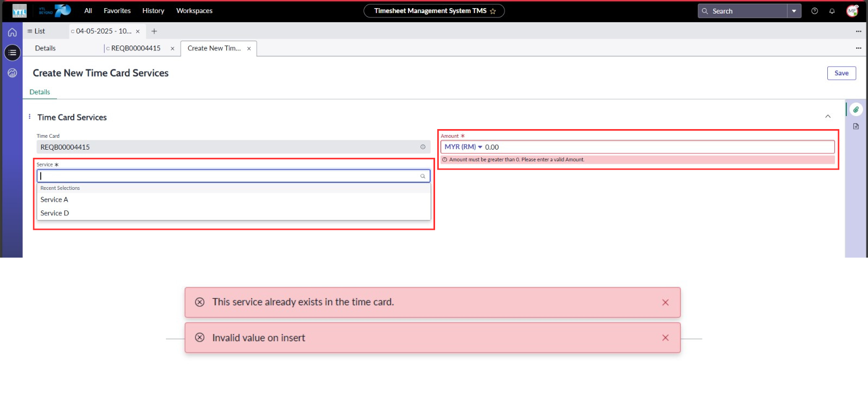Viewport: 868px width, 397px height.
Task: Collapse the Time Card Services section
Action: pos(828,117)
